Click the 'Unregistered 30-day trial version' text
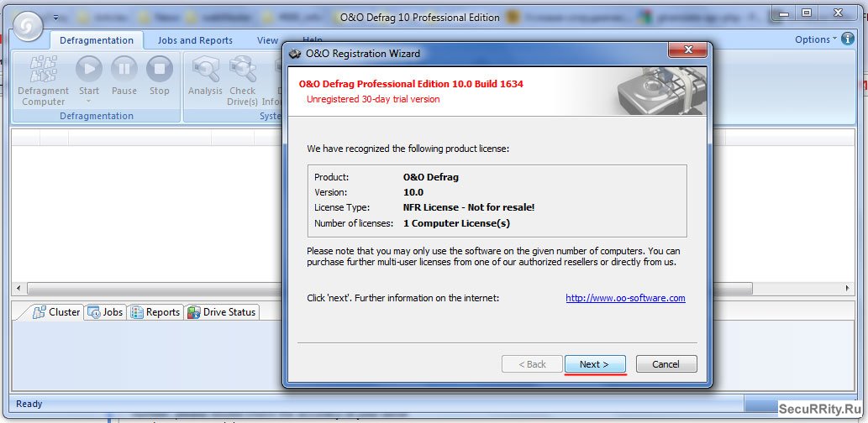 click(373, 99)
